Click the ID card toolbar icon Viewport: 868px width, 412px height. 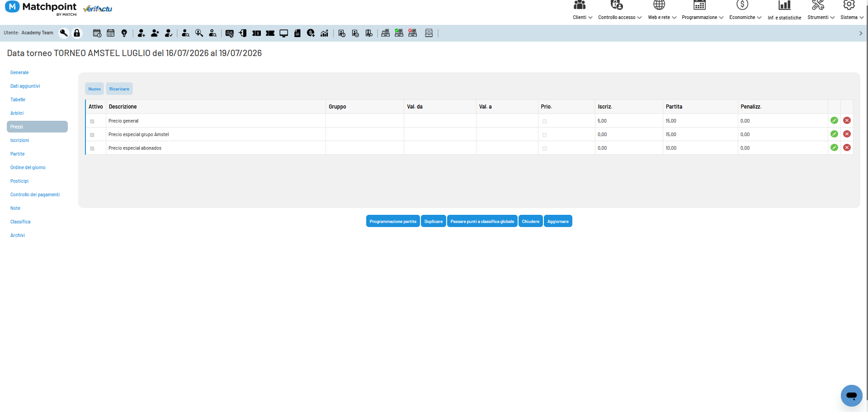[x=230, y=33]
